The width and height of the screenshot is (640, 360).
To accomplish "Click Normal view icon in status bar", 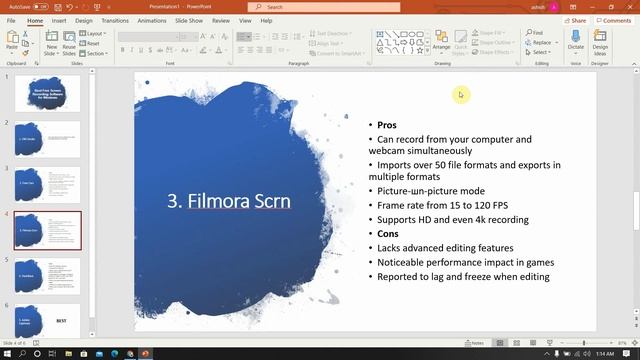I will pos(500,343).
